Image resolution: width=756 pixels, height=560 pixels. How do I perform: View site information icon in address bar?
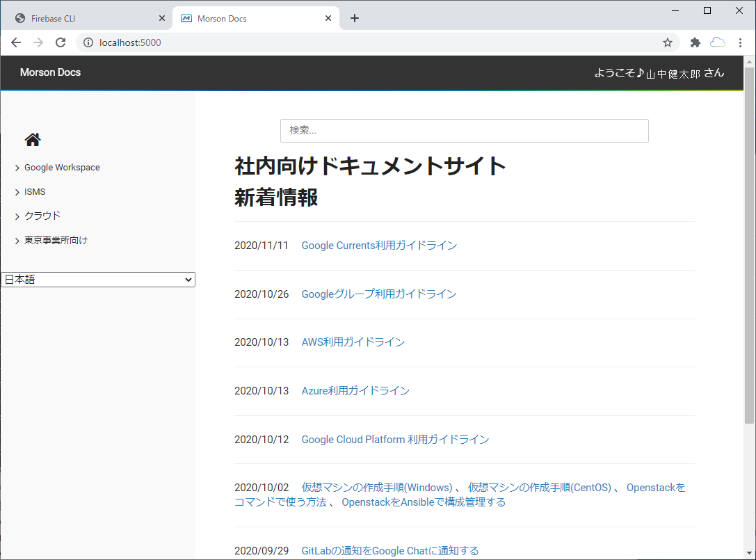pyautogui.click(x=88, y=42)
